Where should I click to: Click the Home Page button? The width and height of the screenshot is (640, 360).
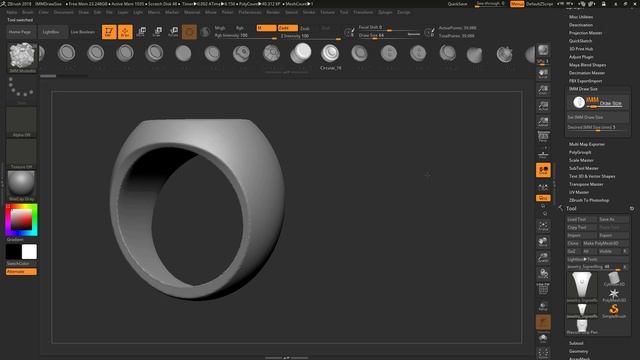[x=21, y=32]
